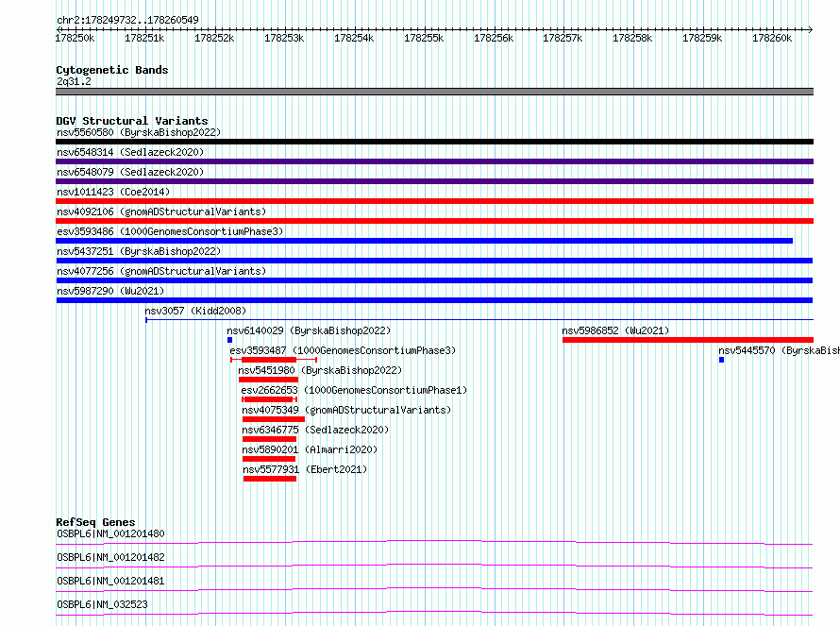840x626 pixels.
Task: Click the Cytogenetic Bands track title
Action: pyautogui.click(x=112, y=70)
